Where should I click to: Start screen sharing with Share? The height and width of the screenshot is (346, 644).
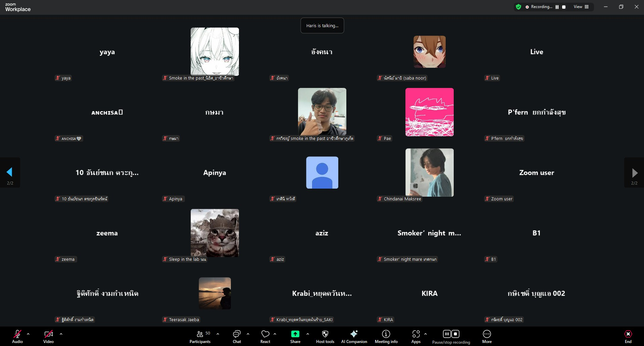click(295, 337)
